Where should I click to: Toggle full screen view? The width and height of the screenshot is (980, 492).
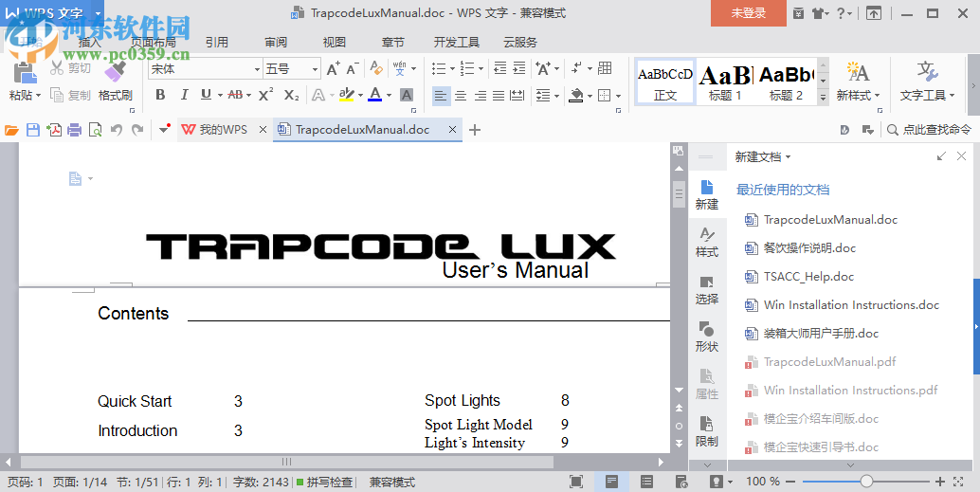pyautogui.click(x=576, y=482)
